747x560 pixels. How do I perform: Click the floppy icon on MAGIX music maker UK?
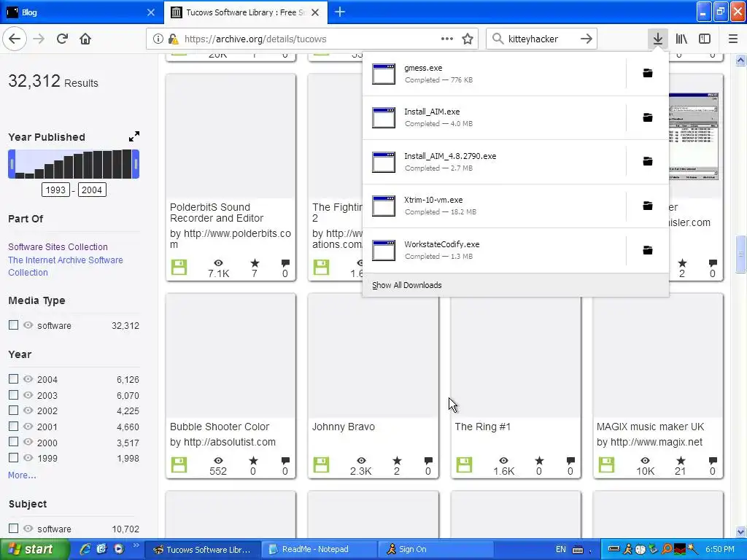606,464
